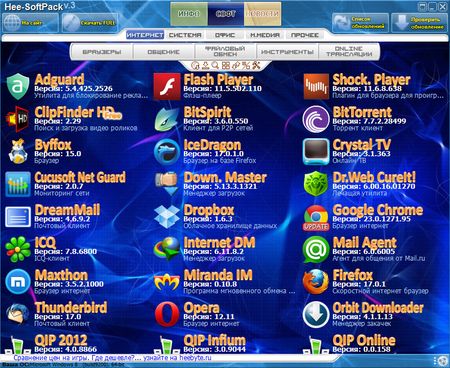The height and width of the screenshot is (368, 450).
Task: Click the QIP Infium title text
Action: coord(215,340)
